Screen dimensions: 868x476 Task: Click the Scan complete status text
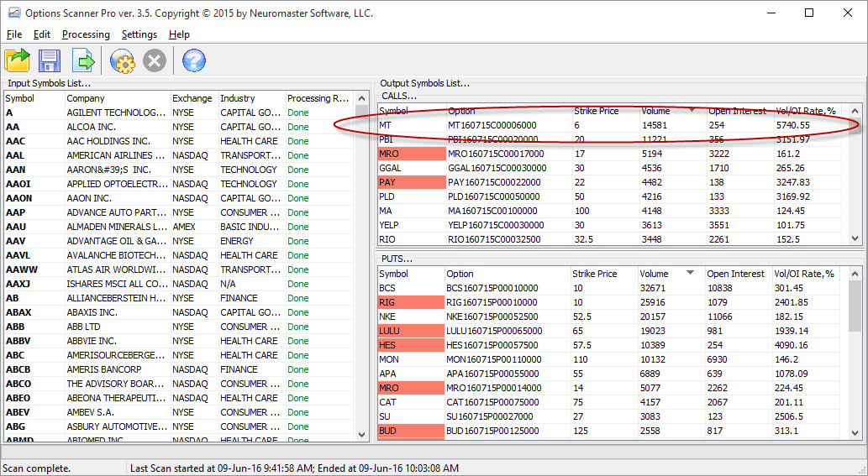pyautogui.click(x=36, y=468)
